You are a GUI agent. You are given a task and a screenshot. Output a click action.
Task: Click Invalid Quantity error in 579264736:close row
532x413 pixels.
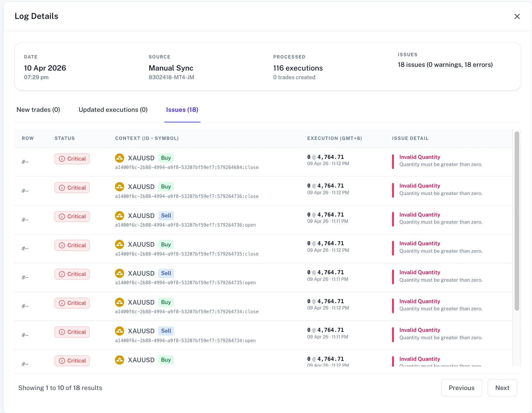coord(419,186)
